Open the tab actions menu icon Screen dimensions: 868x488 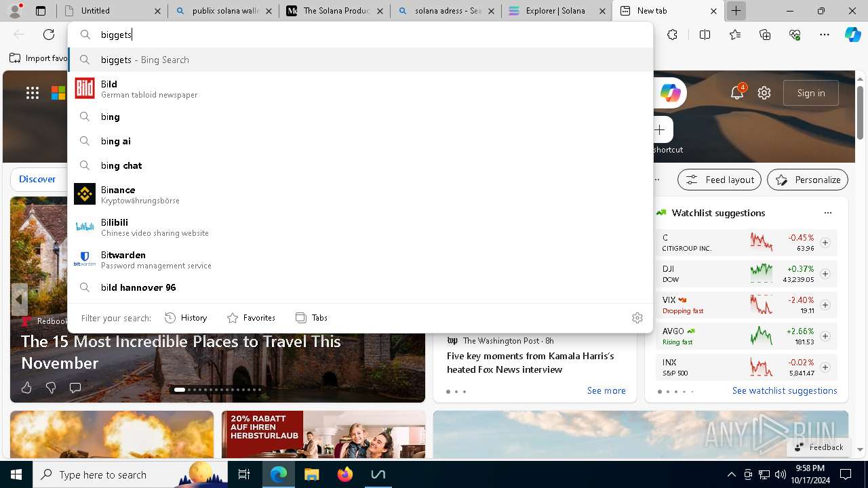(x=41, y=11)
